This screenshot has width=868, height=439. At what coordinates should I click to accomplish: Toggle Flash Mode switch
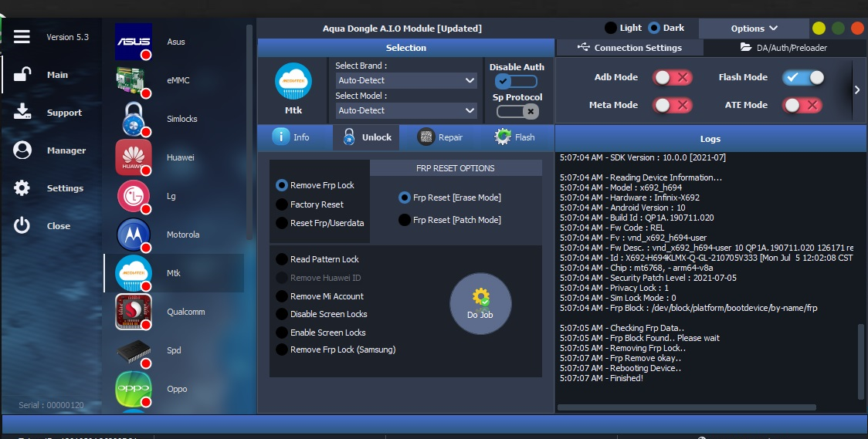coord(803,77)
